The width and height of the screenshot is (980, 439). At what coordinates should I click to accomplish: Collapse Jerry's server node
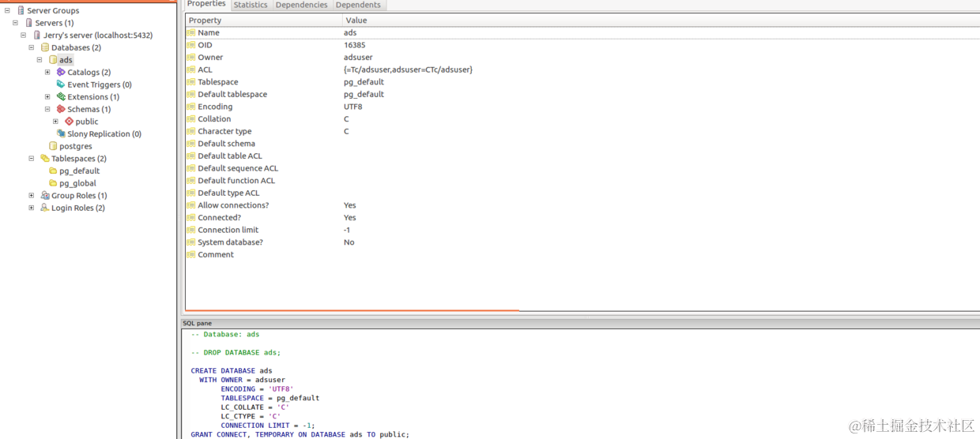[x=23, y=36]
